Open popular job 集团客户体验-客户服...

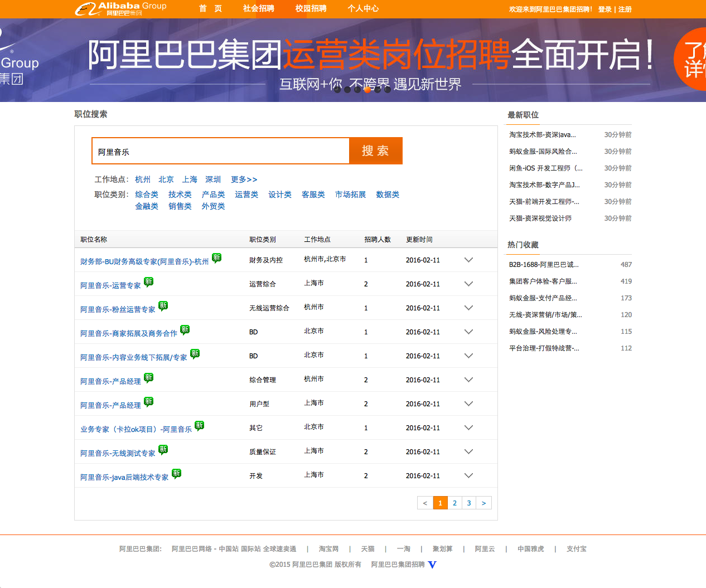543,281
